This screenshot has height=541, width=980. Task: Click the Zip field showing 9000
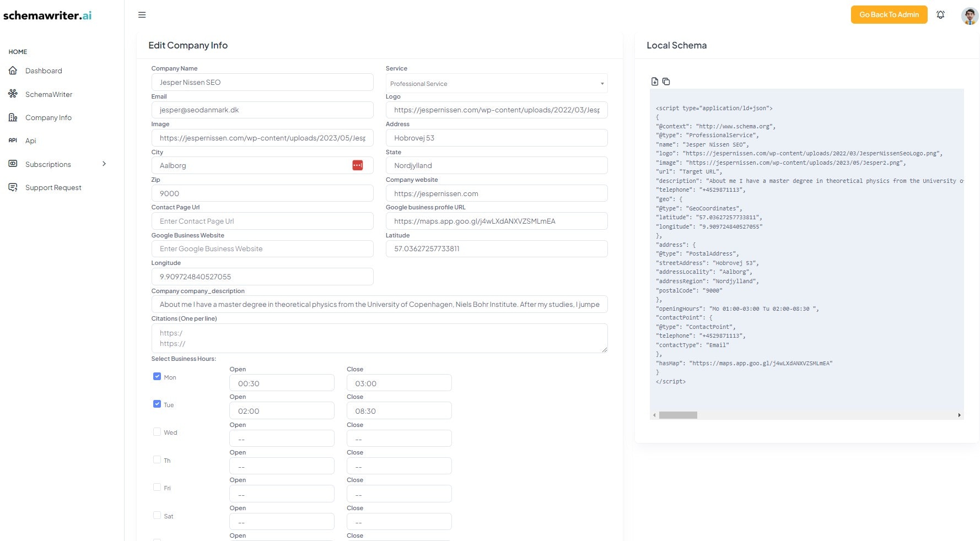[262, 193]
